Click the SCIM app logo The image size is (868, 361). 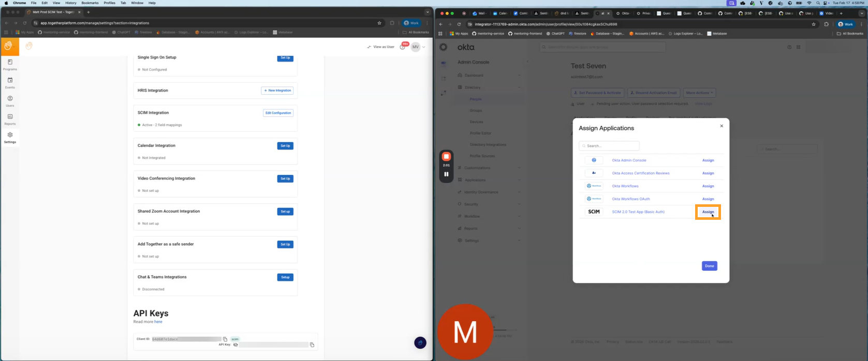click(x=594, y=212)
